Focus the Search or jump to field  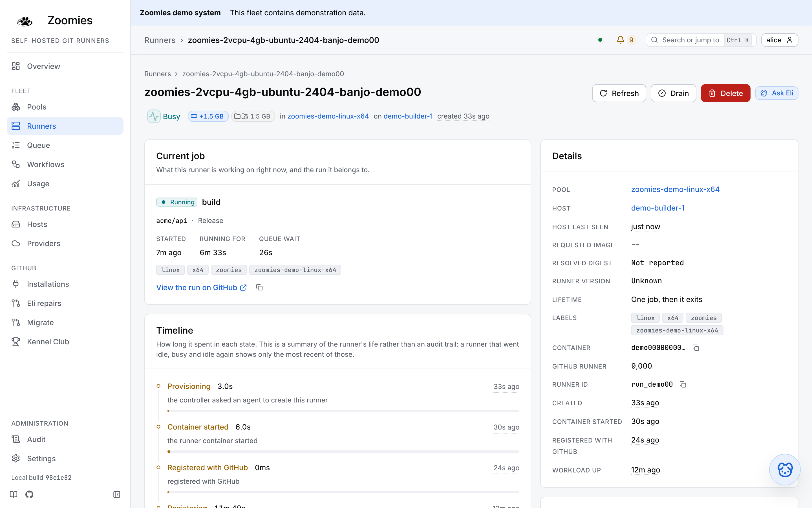[x=701, y=40]
